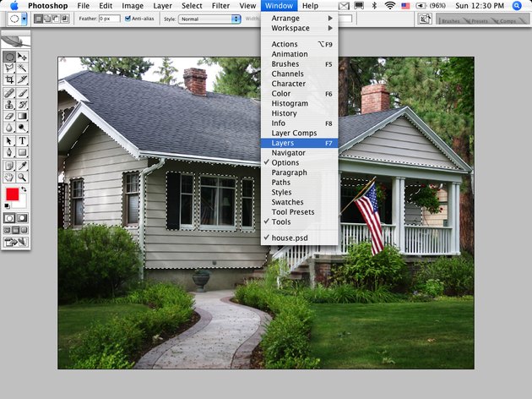Select the Magic Wand tool
The height and width of the screenshot is (399, 532).
(22, 68)
